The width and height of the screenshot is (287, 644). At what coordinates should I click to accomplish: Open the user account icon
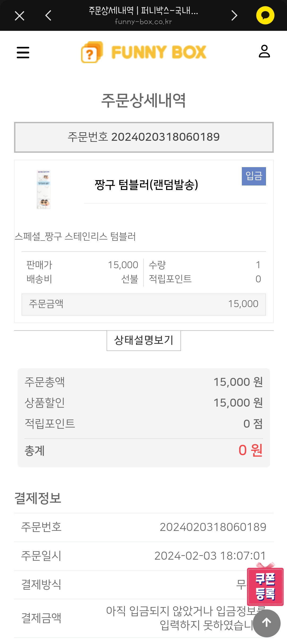click(x=264, y=51)
